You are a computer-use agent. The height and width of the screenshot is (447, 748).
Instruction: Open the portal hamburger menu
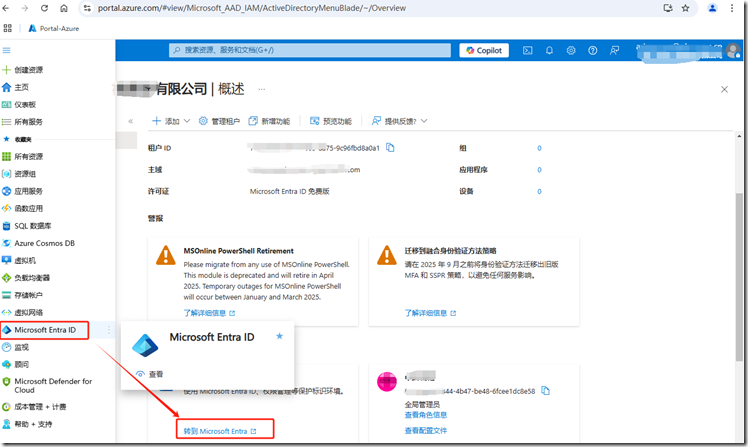[6, 50]
